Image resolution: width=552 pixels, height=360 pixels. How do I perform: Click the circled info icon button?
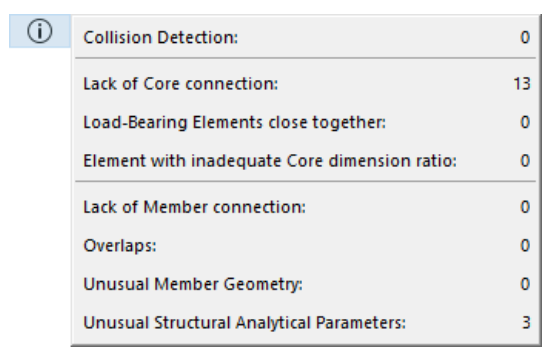coord(40,31)
